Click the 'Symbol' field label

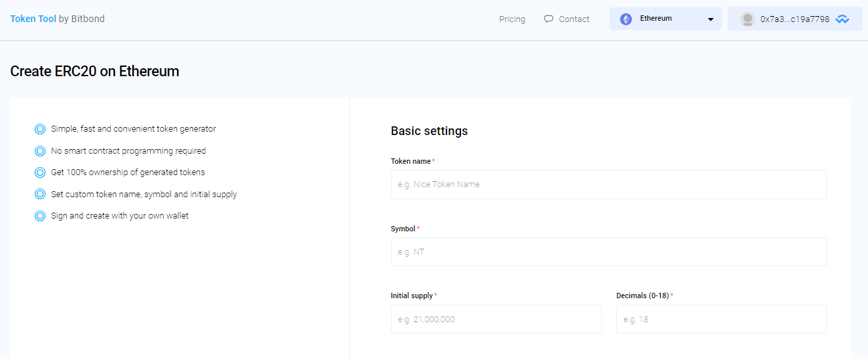click(403, 229)
